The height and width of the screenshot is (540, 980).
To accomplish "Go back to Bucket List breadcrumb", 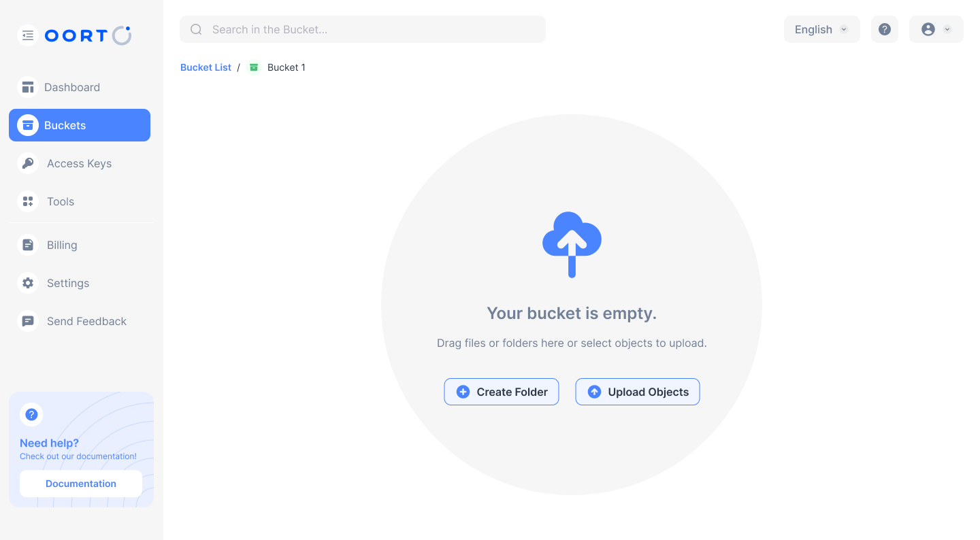I will tap(206, 67).
